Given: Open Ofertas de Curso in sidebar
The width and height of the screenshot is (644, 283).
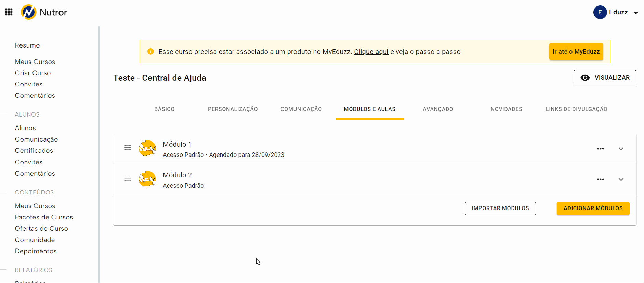Looking at the screenshot, I should (x=41, y=229).
